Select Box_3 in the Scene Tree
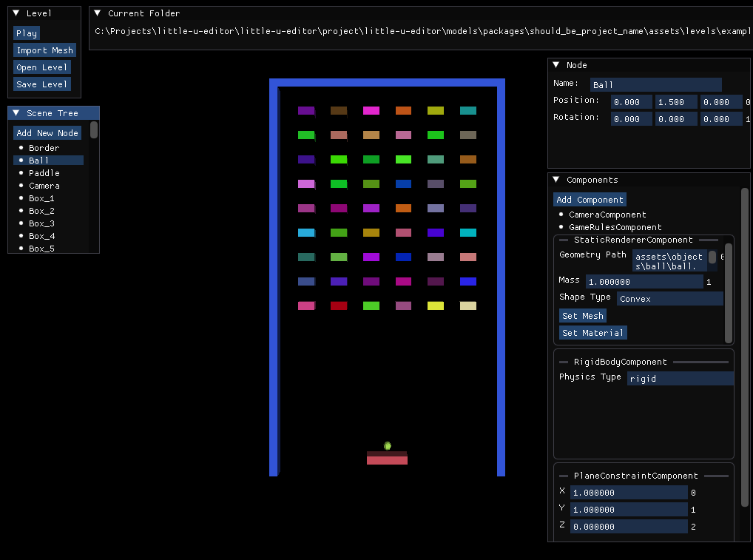The width and height of the screenshot is (753, 560). click(x=41, y=223)
